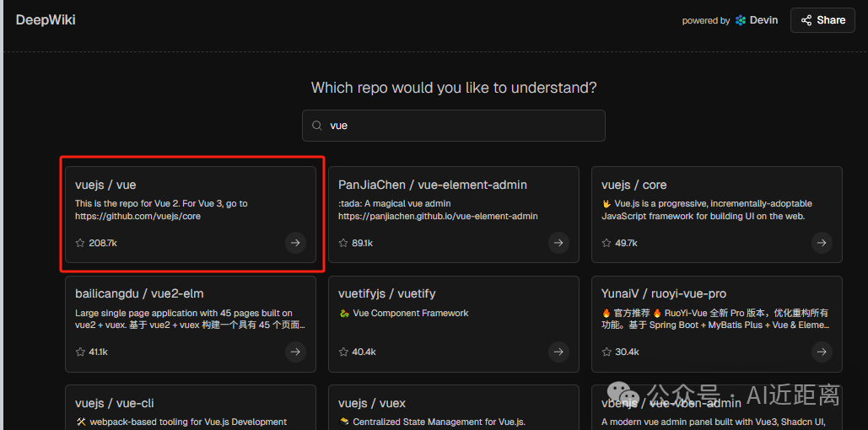Click star icon beside 40.4k
868x430 pixels.
343,352
